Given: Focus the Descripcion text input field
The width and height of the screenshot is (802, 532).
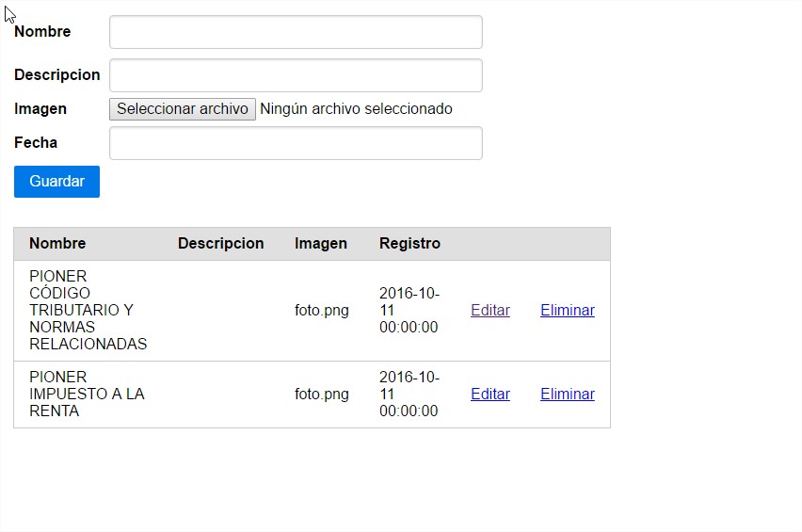Looking at the screenshot, I should click(296, 75).
